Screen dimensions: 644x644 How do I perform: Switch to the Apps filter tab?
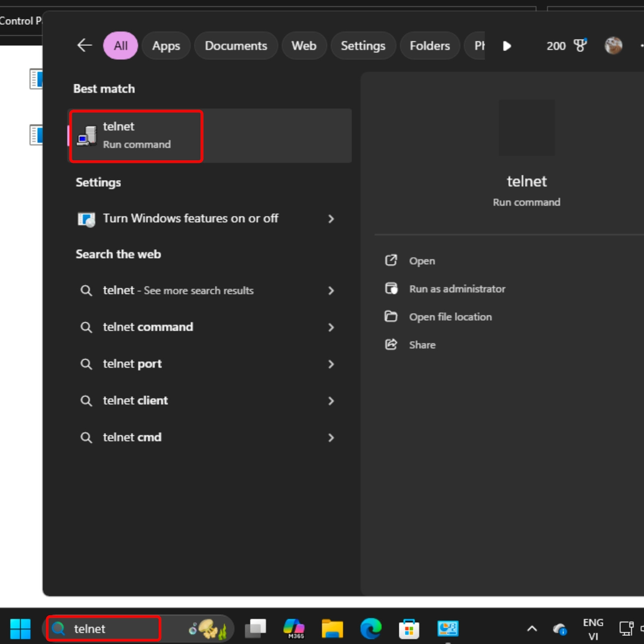(166, 46)
